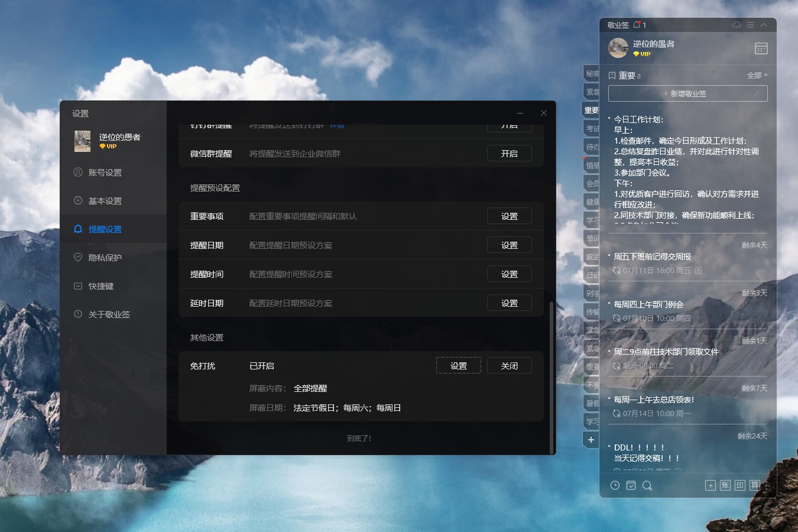Viewport: 798px width, 532px height.
Task: Open the 全部 filter dropdown
Action: pos(757,75)
